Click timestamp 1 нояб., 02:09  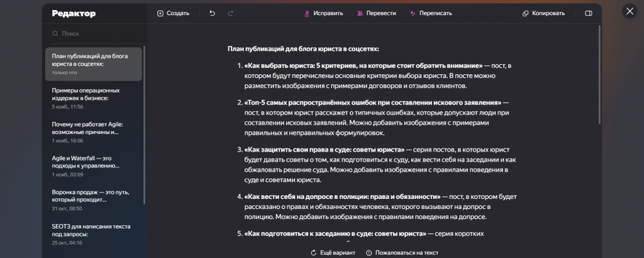pyautogui.click(x=68, y=174)
